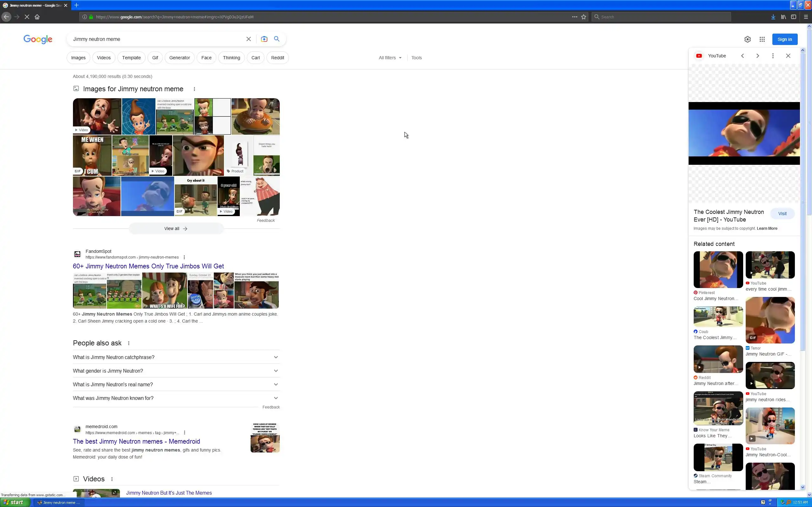This screenshot has width=812, height=507.
Task: Click the Firefox home button
Action: [37, 17]
